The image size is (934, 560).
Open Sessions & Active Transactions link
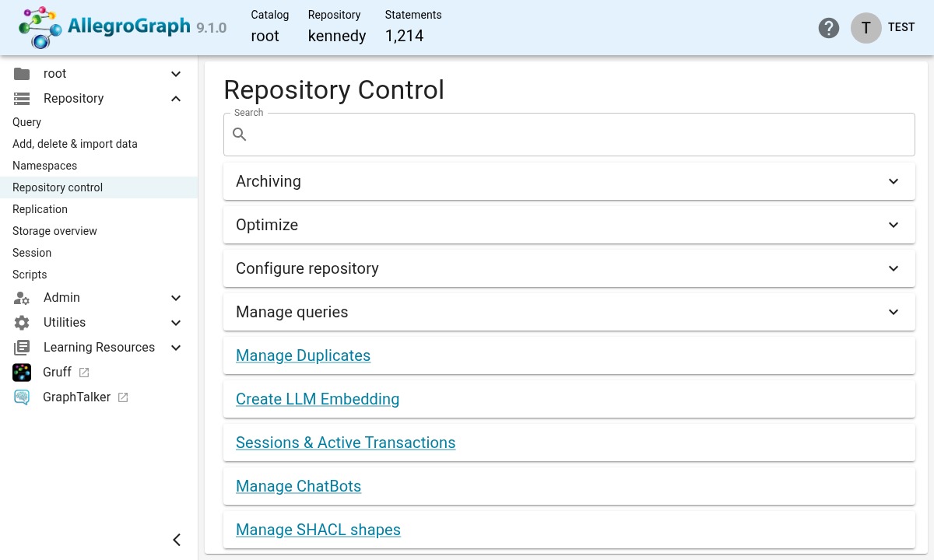(x=346, y=443)
